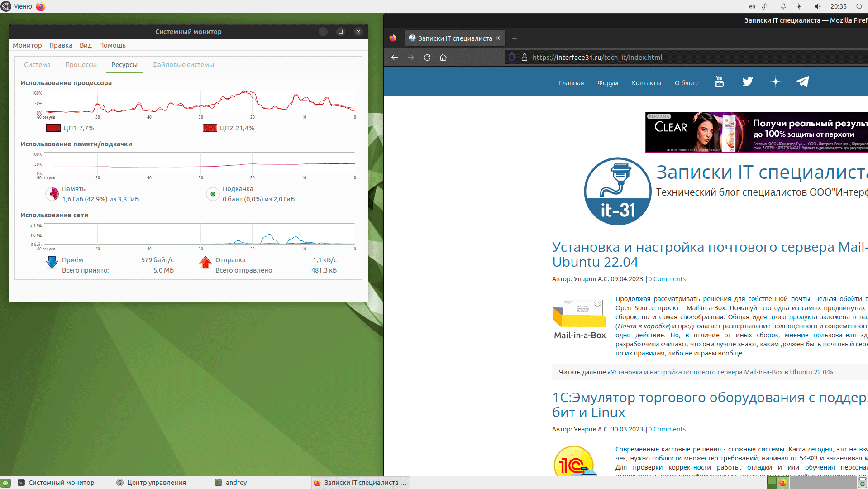Open a new Firefox tab
Image resolution: width=868 pixels, height=489 pixels.
coord(515,38)
